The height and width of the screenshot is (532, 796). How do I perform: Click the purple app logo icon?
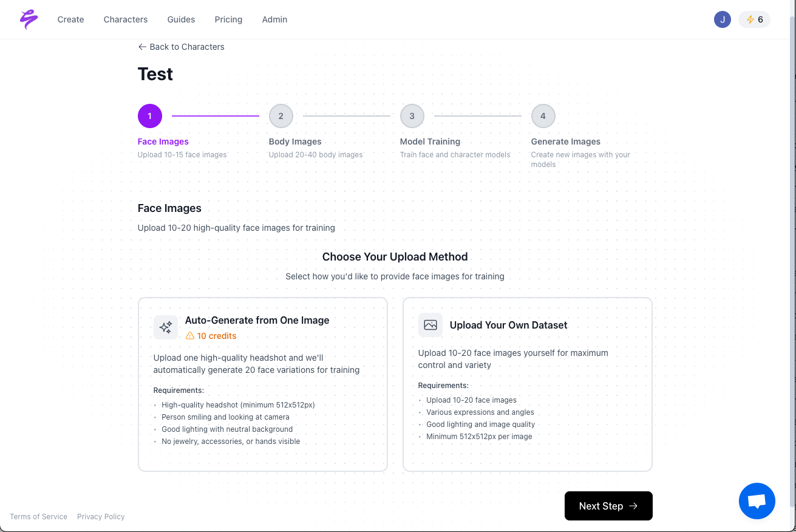(x=29, y=19)
